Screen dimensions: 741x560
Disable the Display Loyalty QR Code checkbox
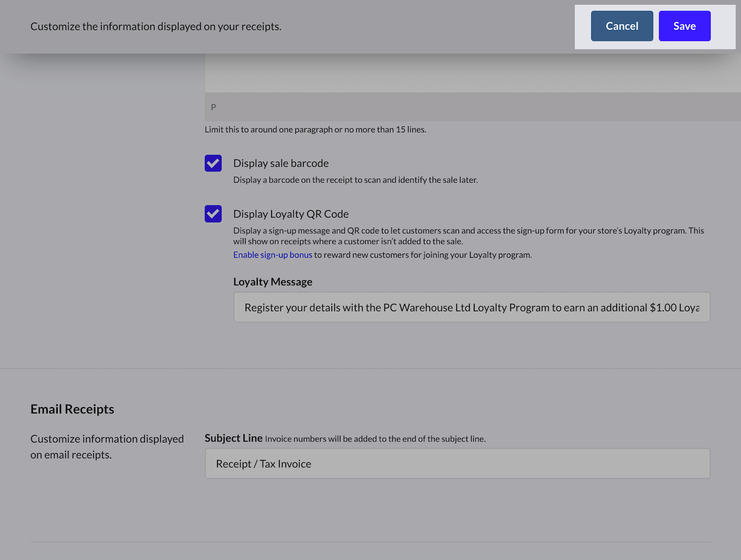click(x=213, y=214)
